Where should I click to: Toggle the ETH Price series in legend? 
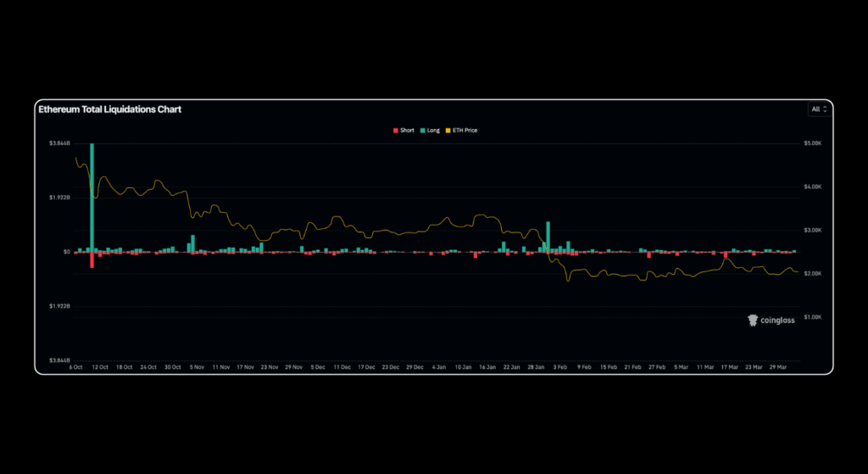[x=461, y=131]
